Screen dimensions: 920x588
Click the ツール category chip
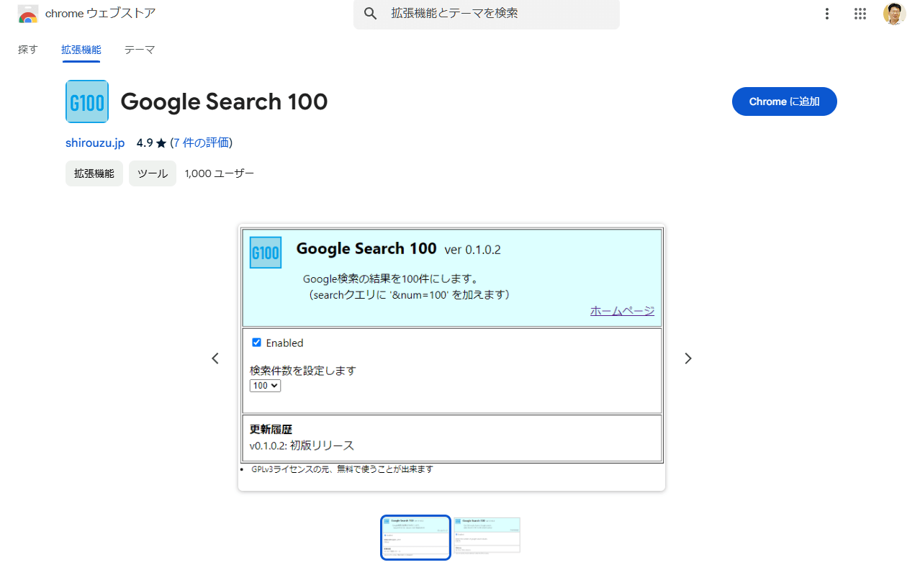(x=153, y=173)
